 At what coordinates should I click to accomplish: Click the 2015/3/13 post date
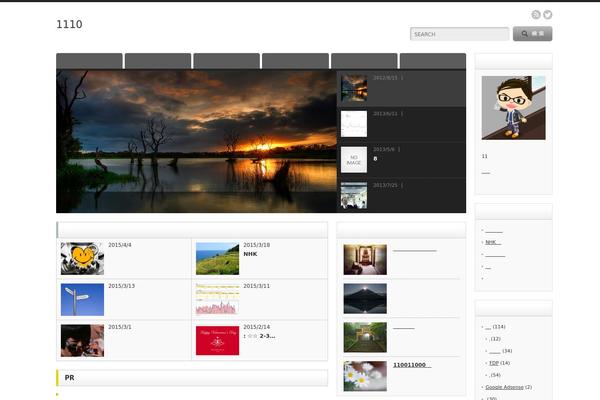121,286
